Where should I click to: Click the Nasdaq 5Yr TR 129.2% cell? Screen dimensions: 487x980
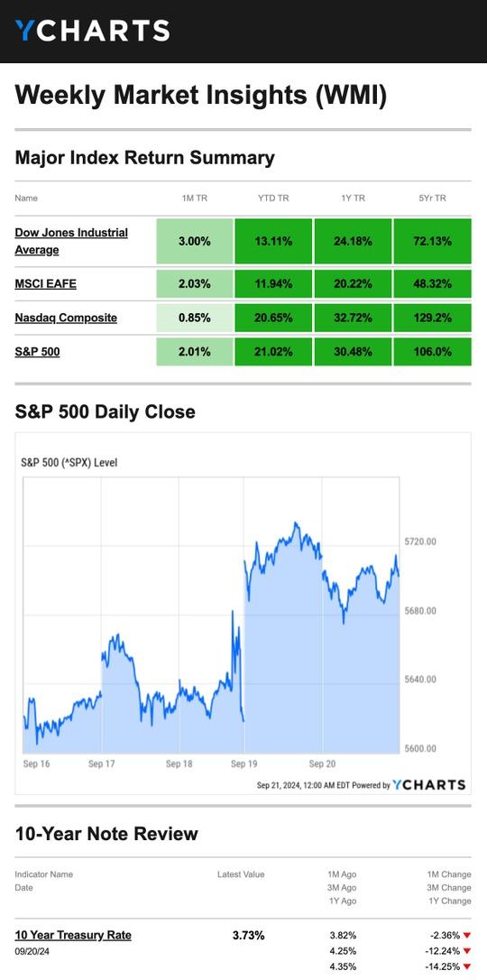pyautogui.click(x=432, y=318)
